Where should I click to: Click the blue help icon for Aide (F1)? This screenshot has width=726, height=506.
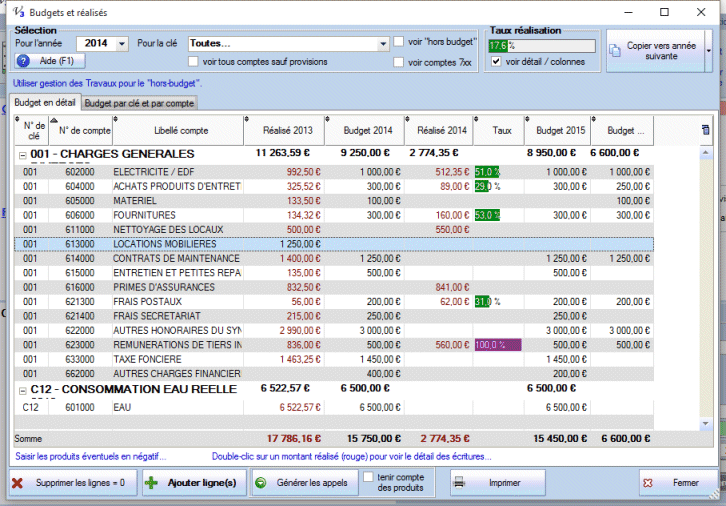tap(24, 62)
